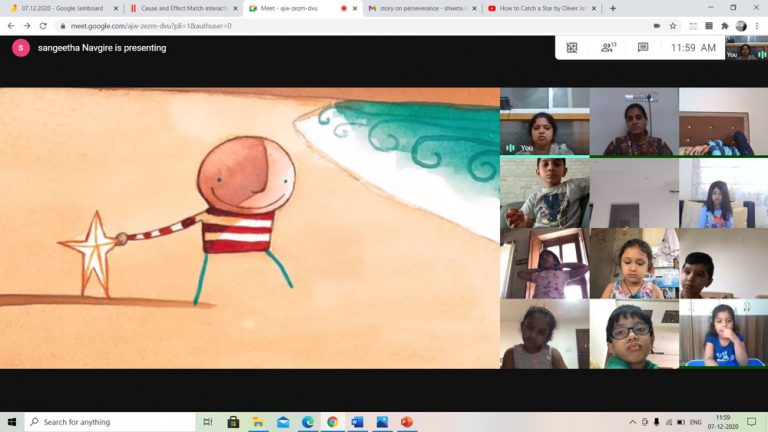Check the battery tray icon
This screenshot has width=768, height=432.
coord(681,422)
